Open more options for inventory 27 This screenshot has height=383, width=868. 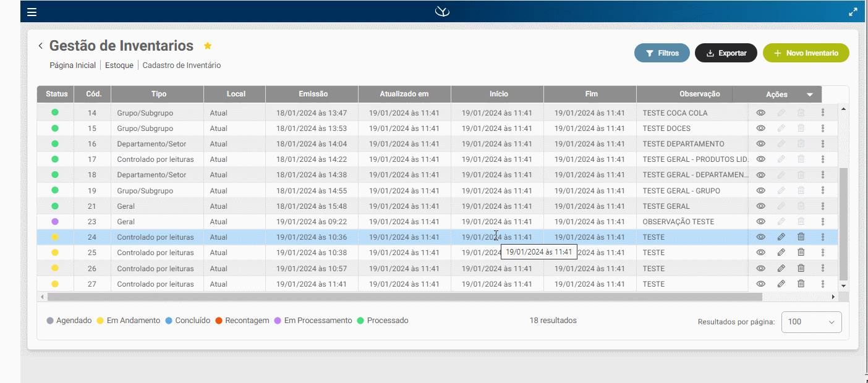823,284
